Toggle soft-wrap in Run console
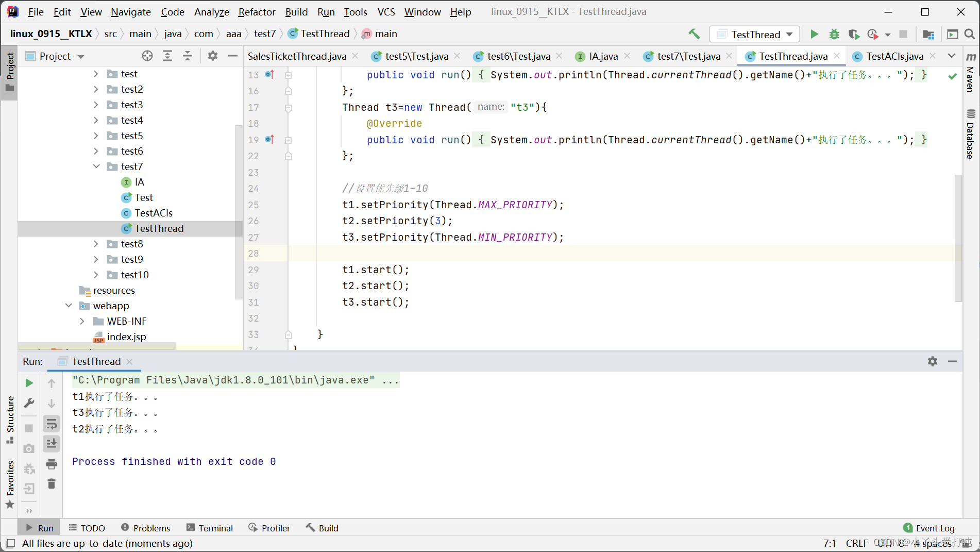Screen dimensions: 980x552 click(52, 424)
